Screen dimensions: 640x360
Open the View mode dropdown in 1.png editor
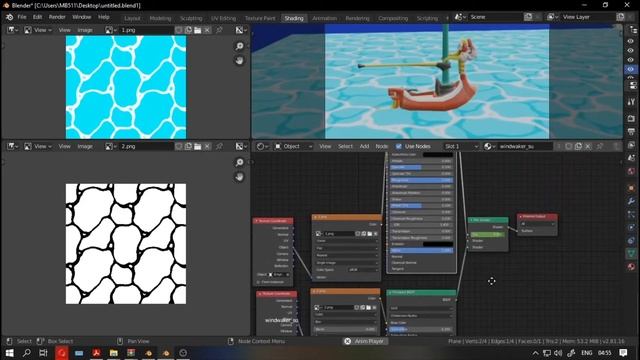coord(38,30)
